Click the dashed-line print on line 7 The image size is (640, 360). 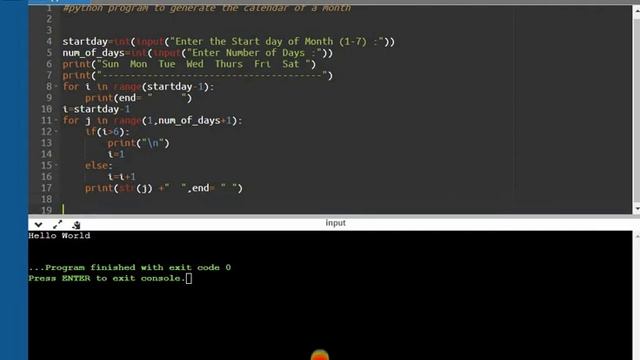coord(198,76)
